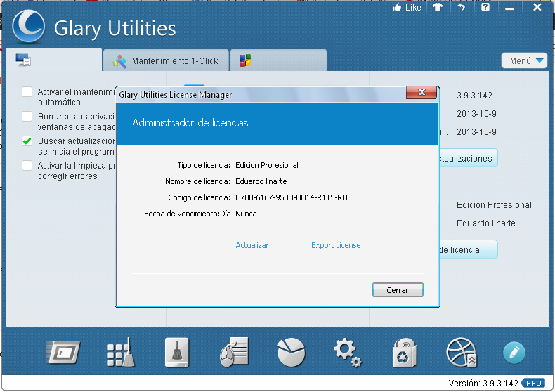The height and width of the screenshot is (392, 555).
Task: Click the Glary Utilities moon logo
Action: (28, 26)
